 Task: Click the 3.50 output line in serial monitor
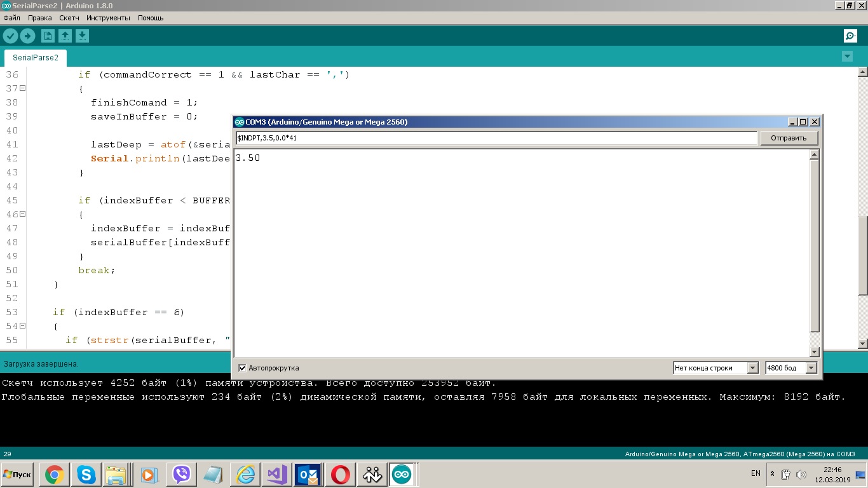click(248, 158)
